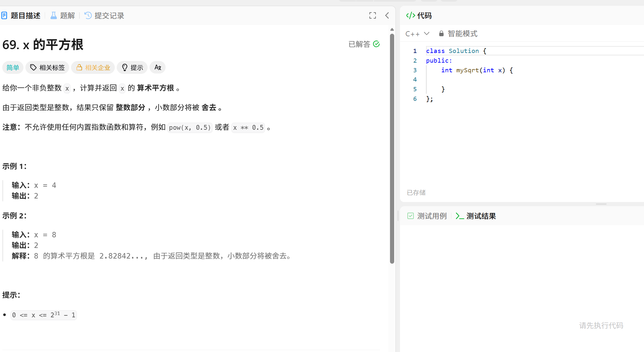The image size is (644, 352).
Task: Collapse the problem description panel with the arrow
Action: coord(387,15)
